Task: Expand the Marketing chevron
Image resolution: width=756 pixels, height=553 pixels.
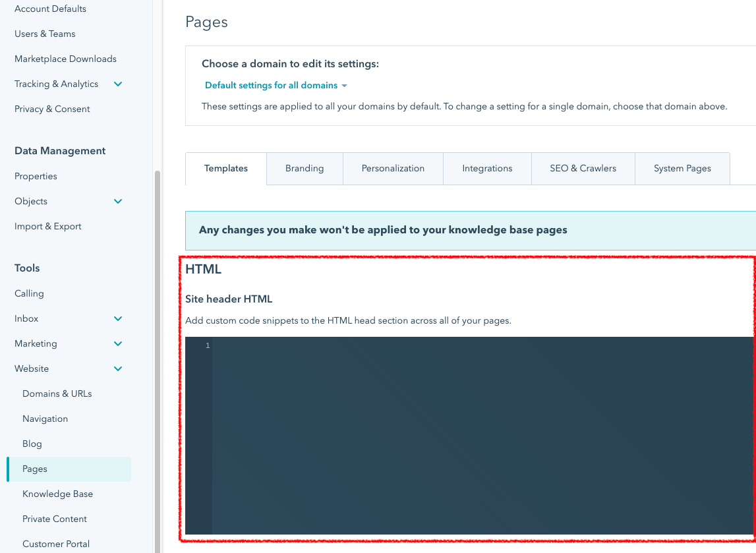Action: click(x=118, y=343)
